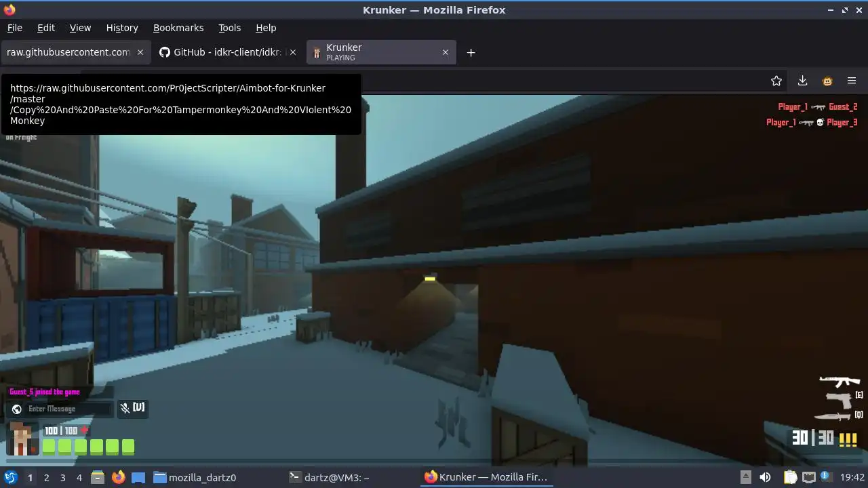Switch to workspace 2 in taskbar
This screenshot has height=488, width=868.
pyautogui.click(x=46, y=477)
